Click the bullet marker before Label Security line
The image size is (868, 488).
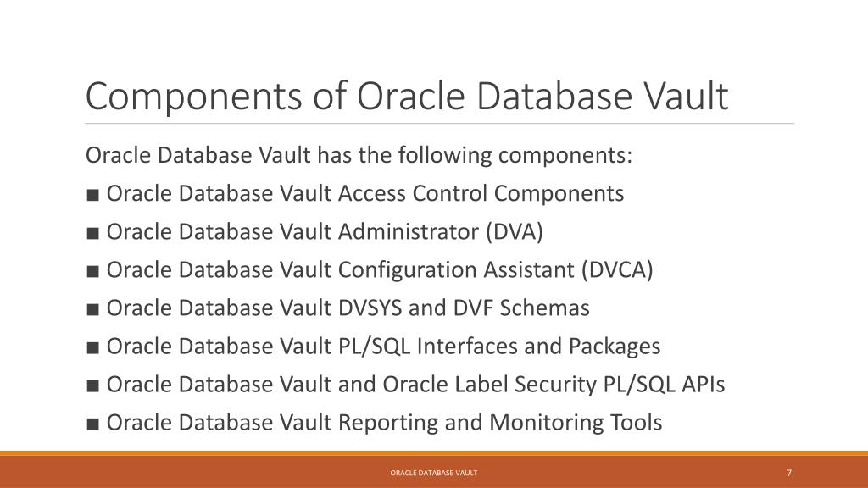pos(93,385)
